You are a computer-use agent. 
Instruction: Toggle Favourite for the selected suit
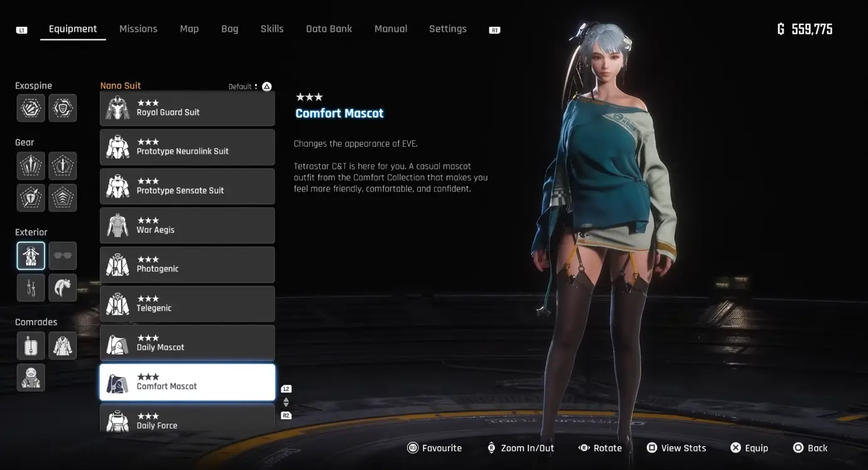click(435, 448)
